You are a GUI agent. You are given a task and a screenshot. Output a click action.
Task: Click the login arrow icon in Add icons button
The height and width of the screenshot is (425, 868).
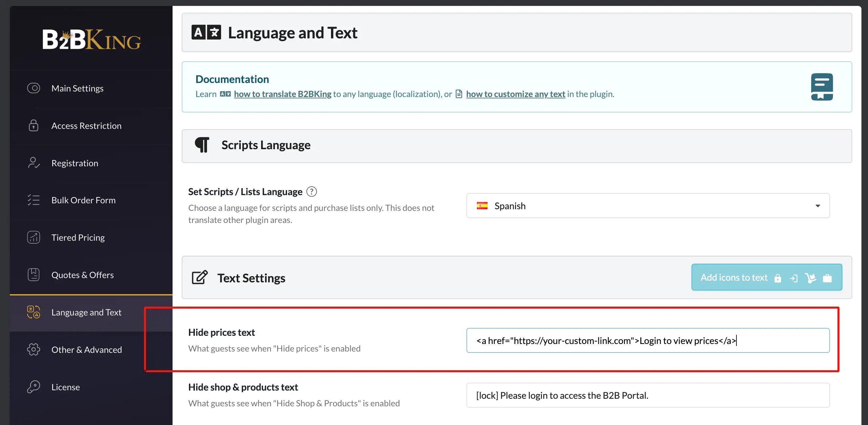point(794,278)
